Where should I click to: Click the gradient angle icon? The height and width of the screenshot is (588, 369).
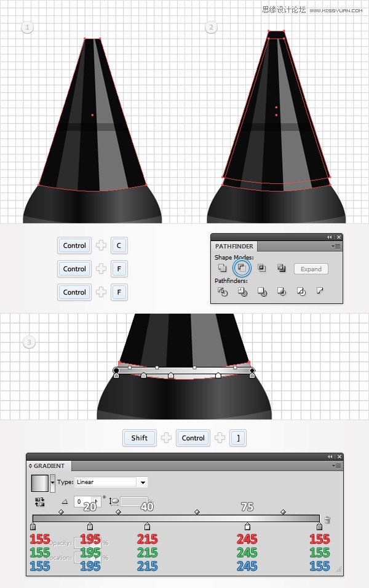click(x=65, y=502)
